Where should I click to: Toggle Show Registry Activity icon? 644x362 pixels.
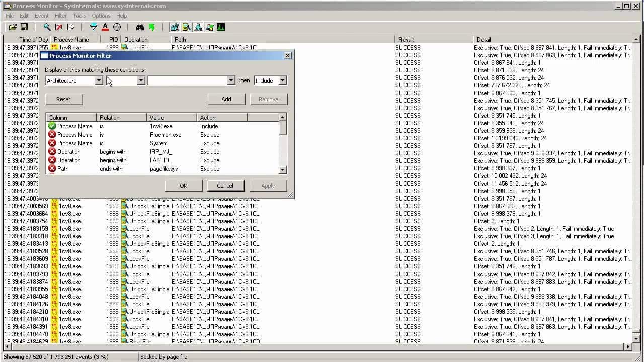[175, 27]
